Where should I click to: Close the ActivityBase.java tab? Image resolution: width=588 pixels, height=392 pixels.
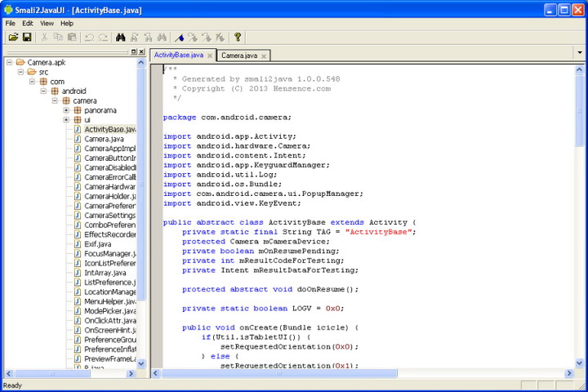click(210, 56)
